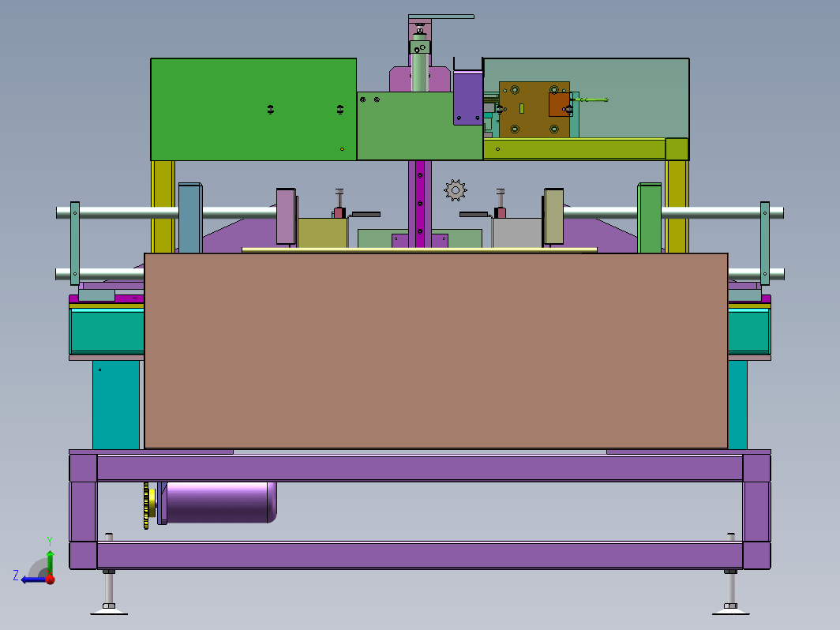Select the purple motor cylinder under the frame
Screen dimensions: 840x630
tap(221, 502)
